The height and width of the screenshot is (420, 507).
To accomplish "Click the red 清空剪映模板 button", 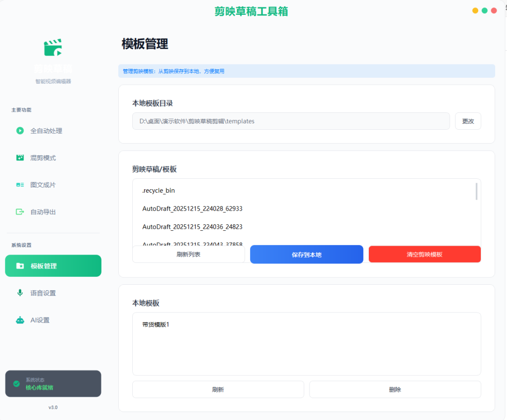I will (x=424, y=255).
